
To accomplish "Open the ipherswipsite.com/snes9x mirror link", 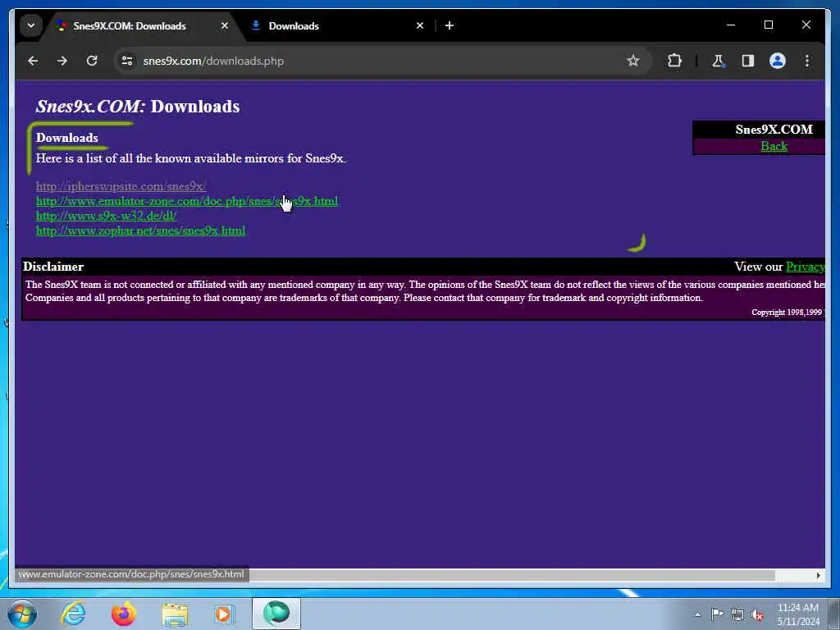I will coord(121,186).
